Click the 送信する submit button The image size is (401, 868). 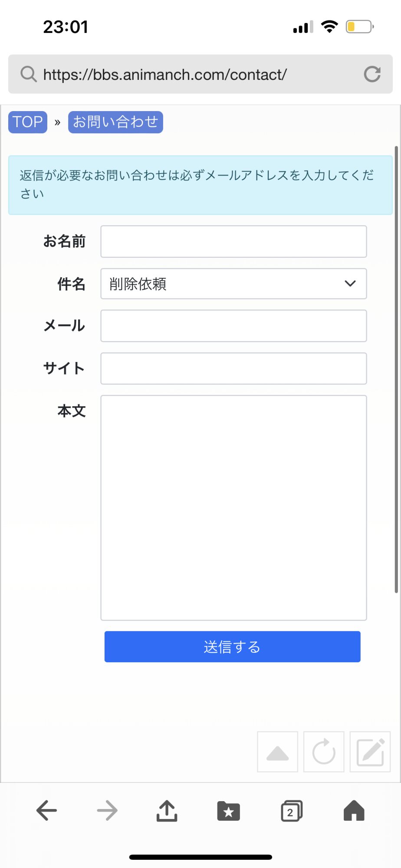pos(233,647)
